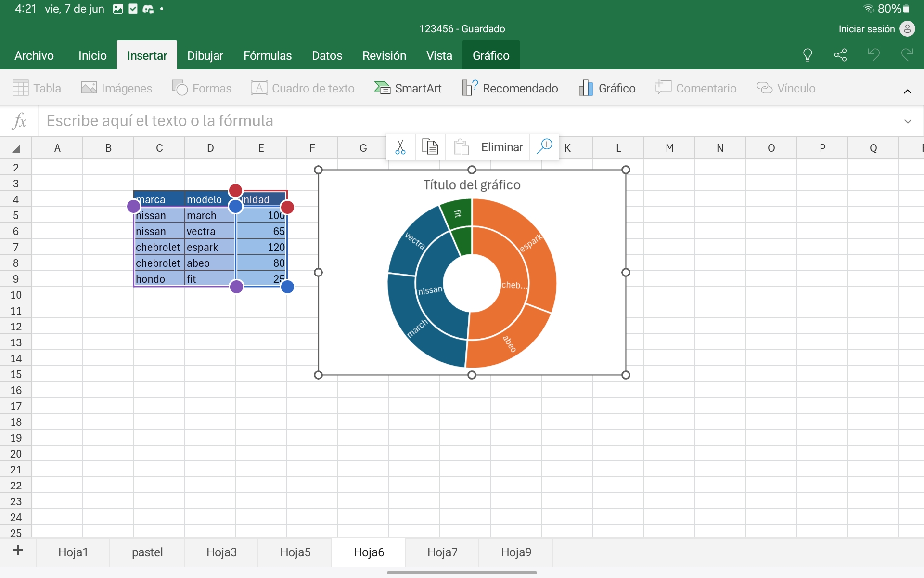Open Recommended charts
Image resolution: width=924 pixels, height=578 pixels.
(510, 88)
